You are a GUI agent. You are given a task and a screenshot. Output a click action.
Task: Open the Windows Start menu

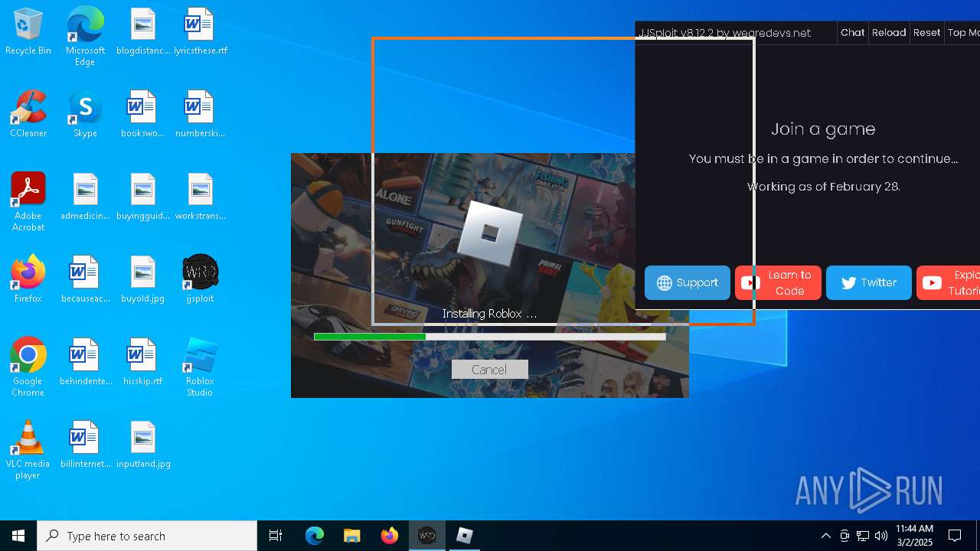coord(18,536)
